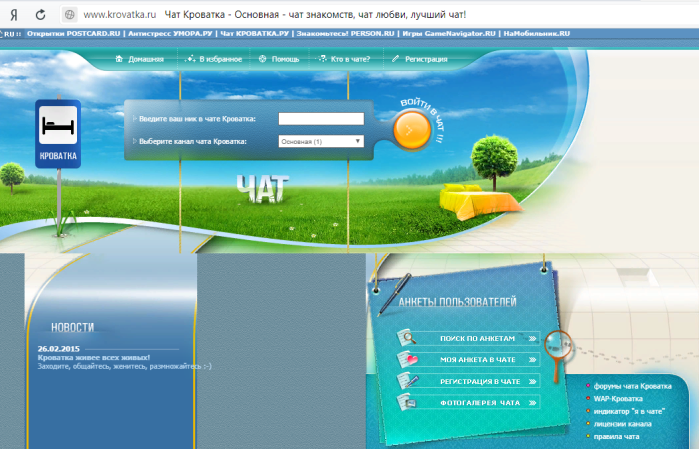Screen dimensions: 699x449
Task: Click the stars icon next to В избранное
Action: 190,59
